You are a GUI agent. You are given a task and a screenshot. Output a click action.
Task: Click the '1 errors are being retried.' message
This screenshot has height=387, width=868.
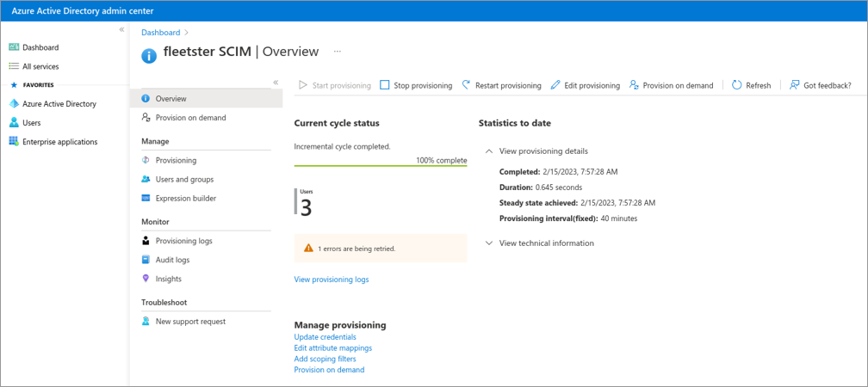[x=356, y=249]
